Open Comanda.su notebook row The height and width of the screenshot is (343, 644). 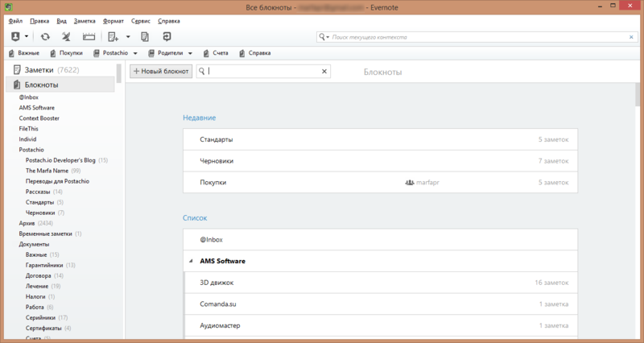[380, 304]
